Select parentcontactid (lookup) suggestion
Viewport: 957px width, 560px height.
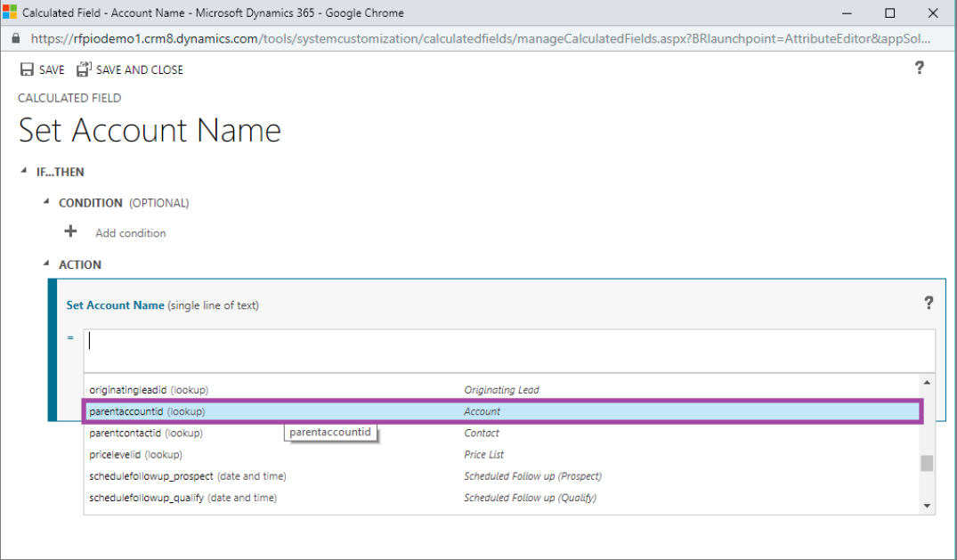pos(502,433)
